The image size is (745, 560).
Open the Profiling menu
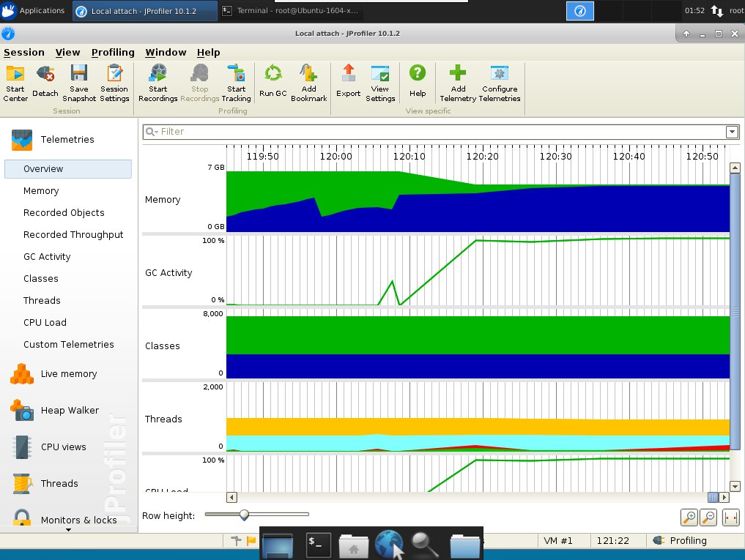(x=113, y=53)
